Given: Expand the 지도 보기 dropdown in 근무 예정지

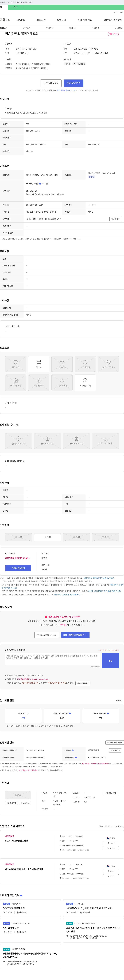Looking at the screenshot, I should [115, 219].
